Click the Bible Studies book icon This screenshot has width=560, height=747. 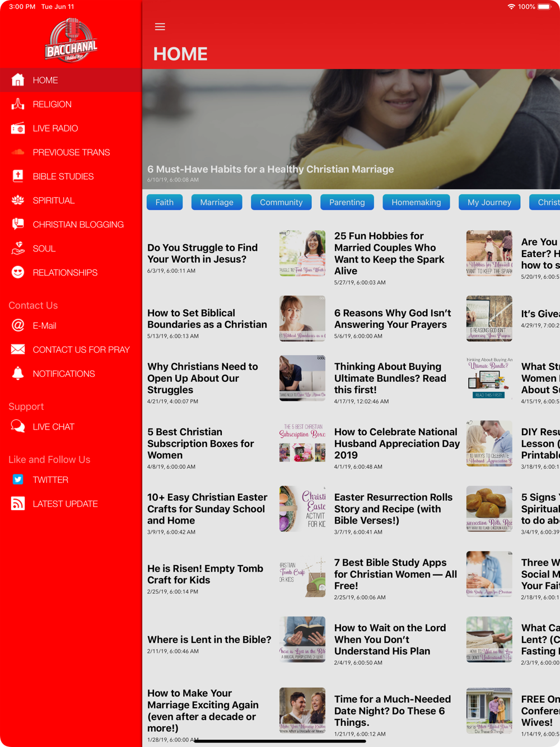[x=18, y=176]
